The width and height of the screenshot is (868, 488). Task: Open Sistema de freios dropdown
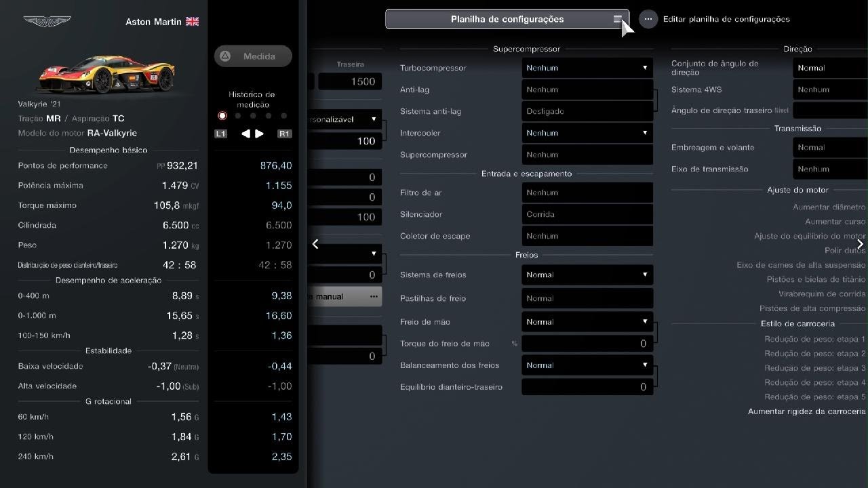(587, 274)
